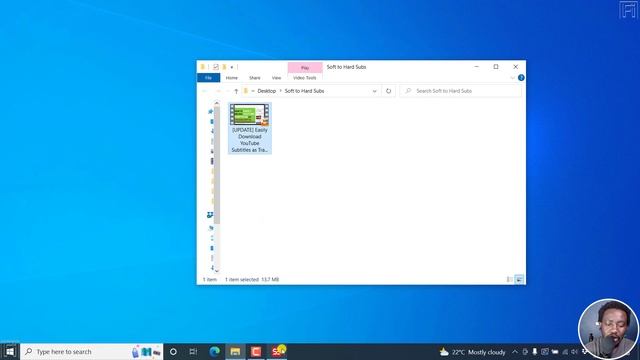Screen dimensions: 640x360
Task: Click the navigation pane scrollbar down arrow
Action: point(217,270)
